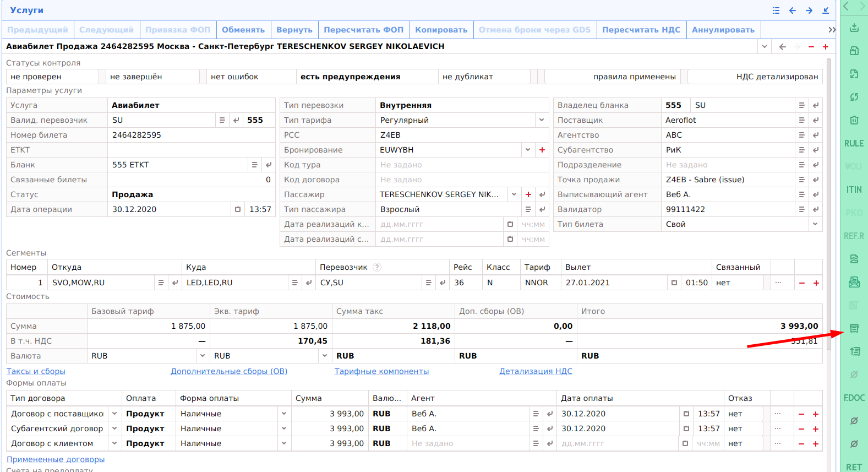The width and height of the screenshot is (868, 472).
Task: Click the help icon beside Перевозчик
Action: pyautogui.click(x=377, y=267)
